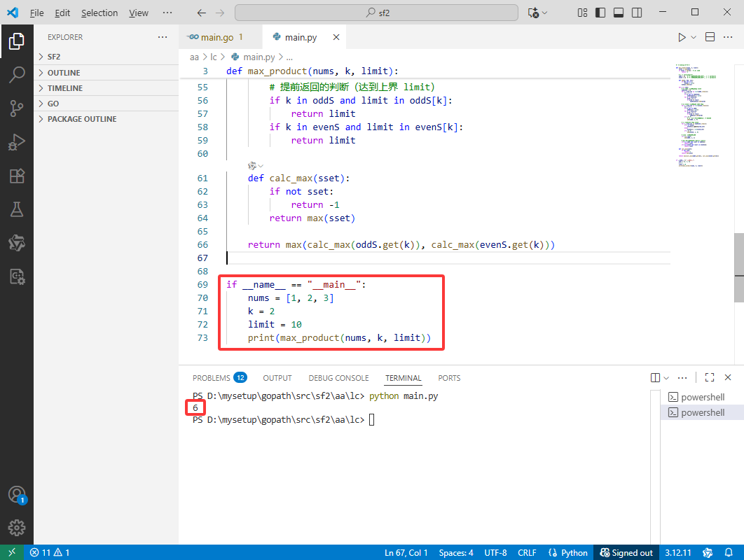The width and height of the screenshot is (744, 560).
Task: Go back with the navigation arrow
Action: click(x=202, y=13)
